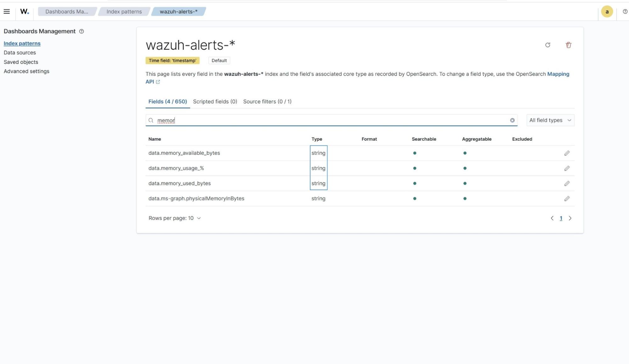Sort by the Name column header

tap(154, 139)
